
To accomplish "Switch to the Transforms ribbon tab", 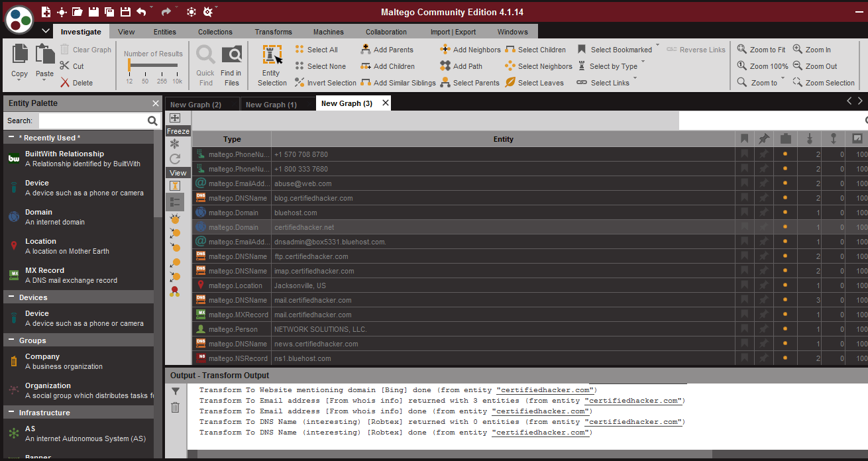I will pos(274,32).
